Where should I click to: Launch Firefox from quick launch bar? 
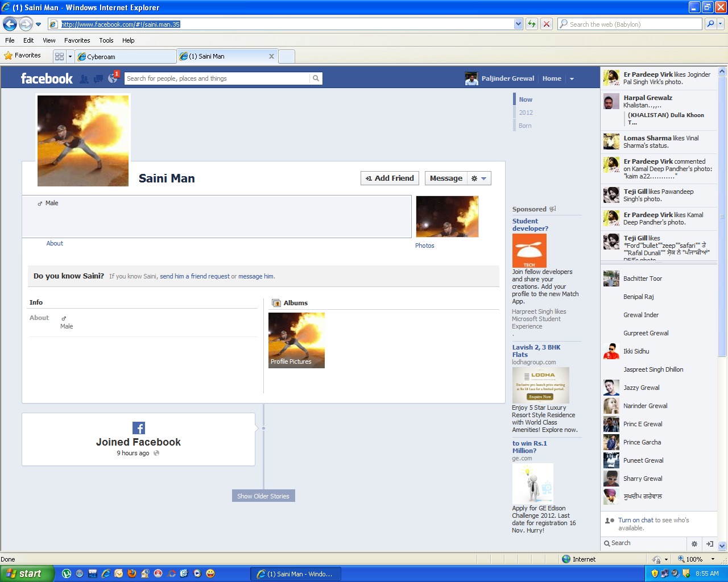coord(132,573)
